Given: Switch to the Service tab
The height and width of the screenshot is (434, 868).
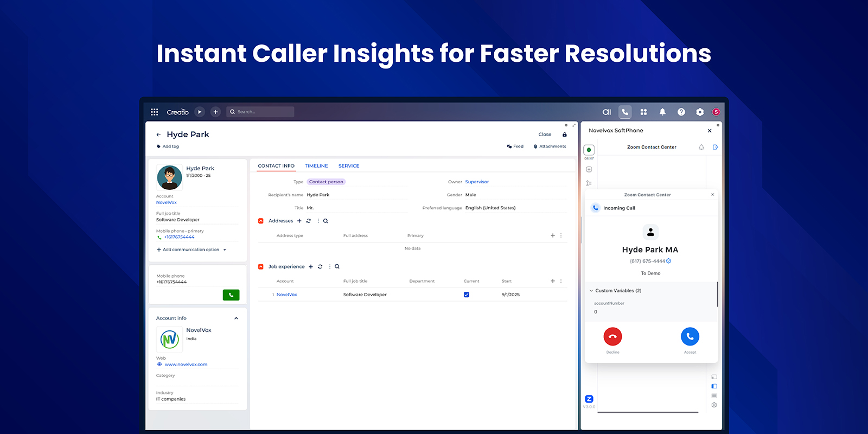Looking at the screenshot, I should point(349,166).
